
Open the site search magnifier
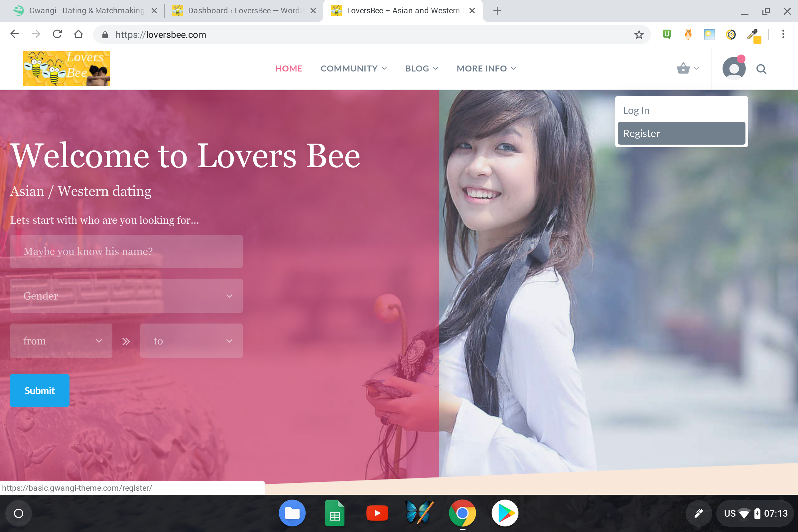pos(761,69)
